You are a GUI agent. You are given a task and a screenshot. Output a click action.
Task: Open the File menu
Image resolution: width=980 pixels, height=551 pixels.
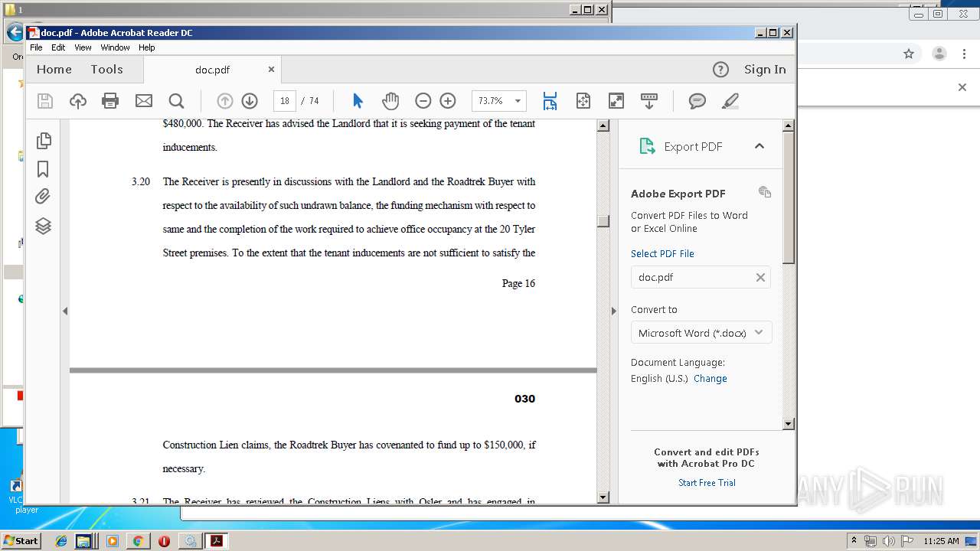point(36,47)
